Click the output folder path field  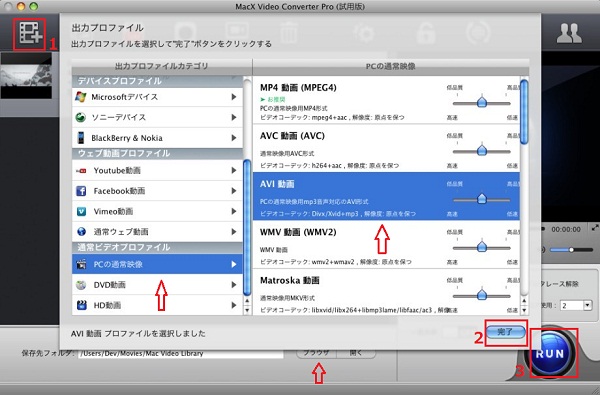pyautogui.click(x=181, y=353)
